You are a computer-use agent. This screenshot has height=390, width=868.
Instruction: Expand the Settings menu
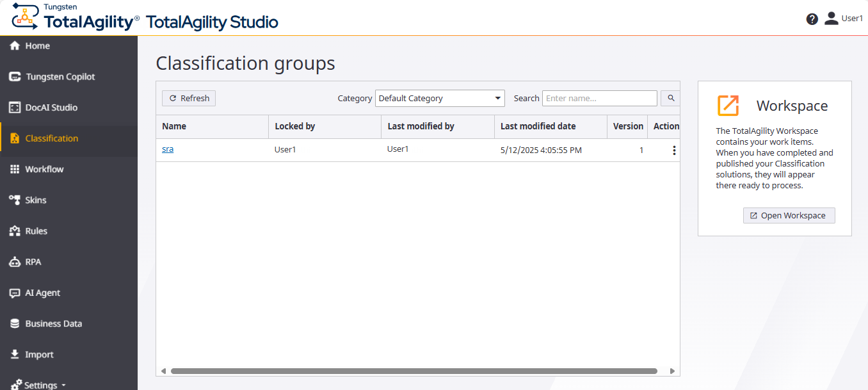40,384
